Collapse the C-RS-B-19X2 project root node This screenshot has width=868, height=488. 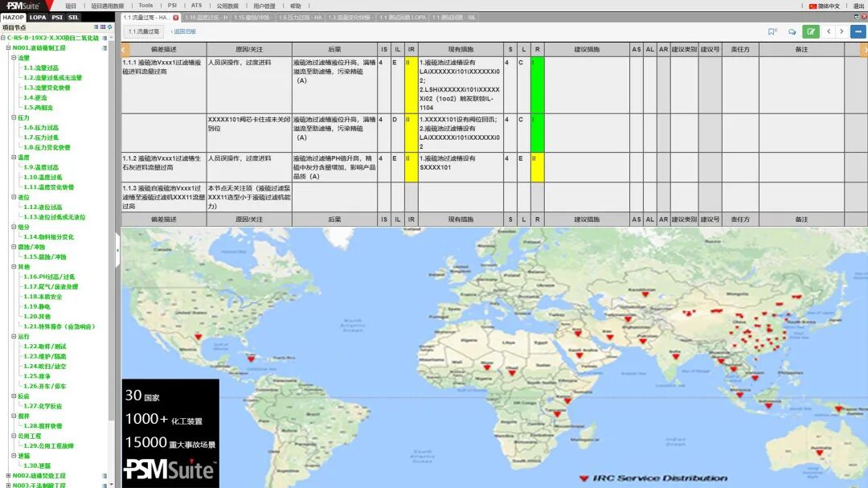pos(3,39)
